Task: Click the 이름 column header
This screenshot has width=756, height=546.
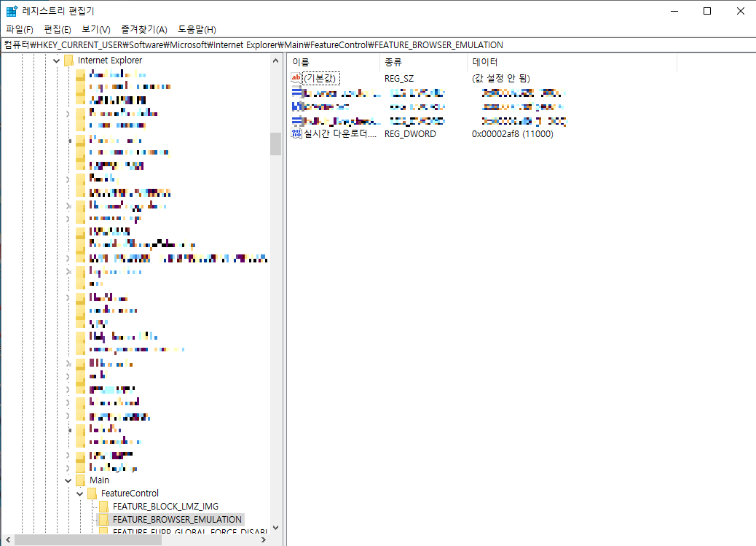Action: click(333, 62)
